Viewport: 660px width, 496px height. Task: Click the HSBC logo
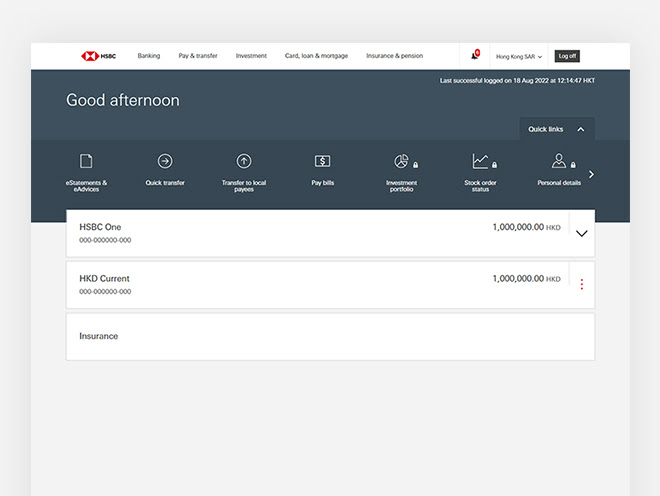click(x=98, y=56)
